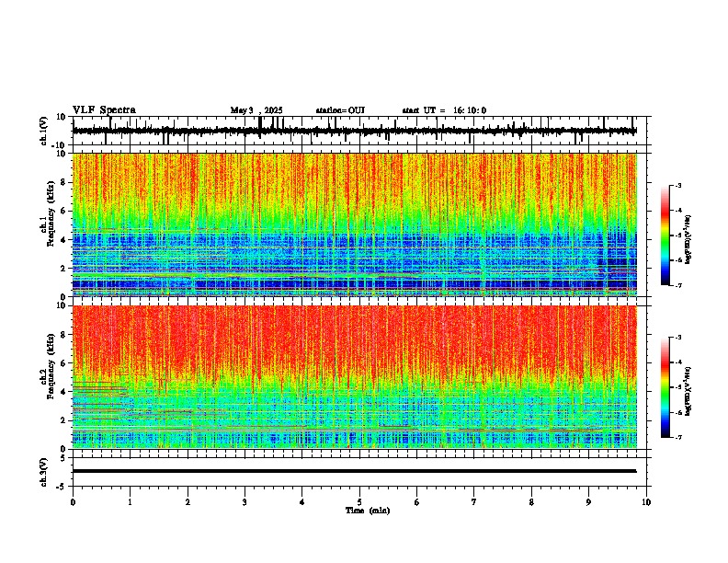Screen dimensions: 728x563
Task: Click the "9" tick on Time axis
Action: (588, 502)
